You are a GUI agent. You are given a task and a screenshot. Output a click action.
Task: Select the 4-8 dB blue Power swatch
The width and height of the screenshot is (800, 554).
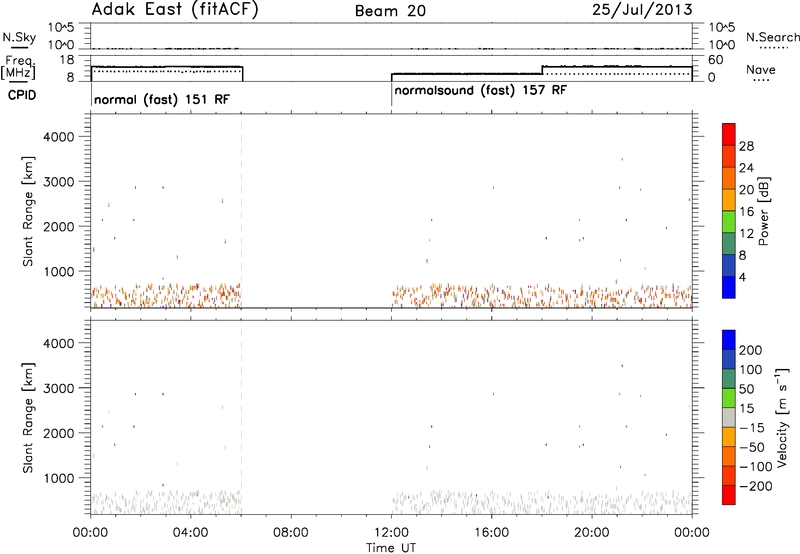coord(729,266)
